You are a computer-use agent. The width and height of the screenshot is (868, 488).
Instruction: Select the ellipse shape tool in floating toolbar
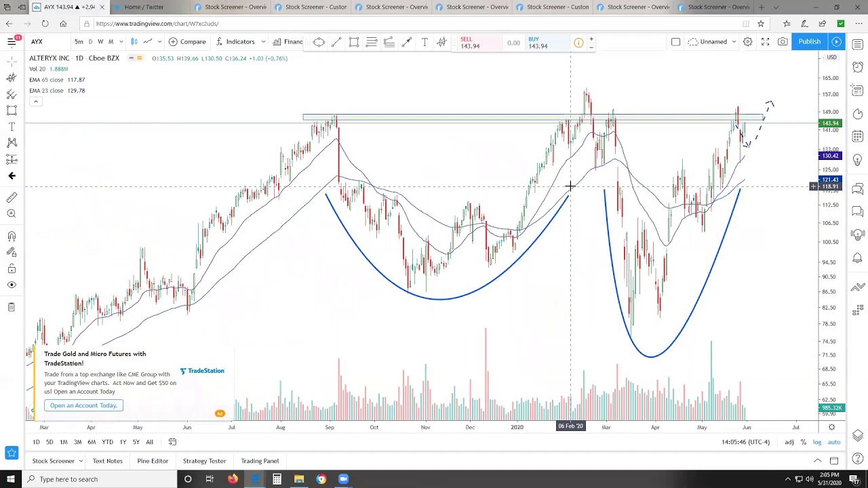click(x=319, y=42)
